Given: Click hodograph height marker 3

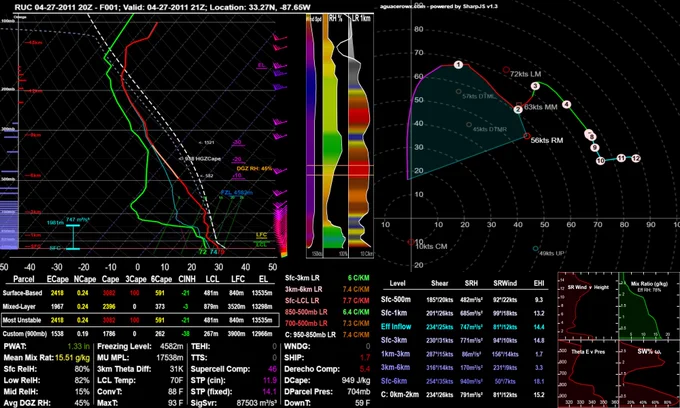Looking at the screenshot, I should 535,86.
